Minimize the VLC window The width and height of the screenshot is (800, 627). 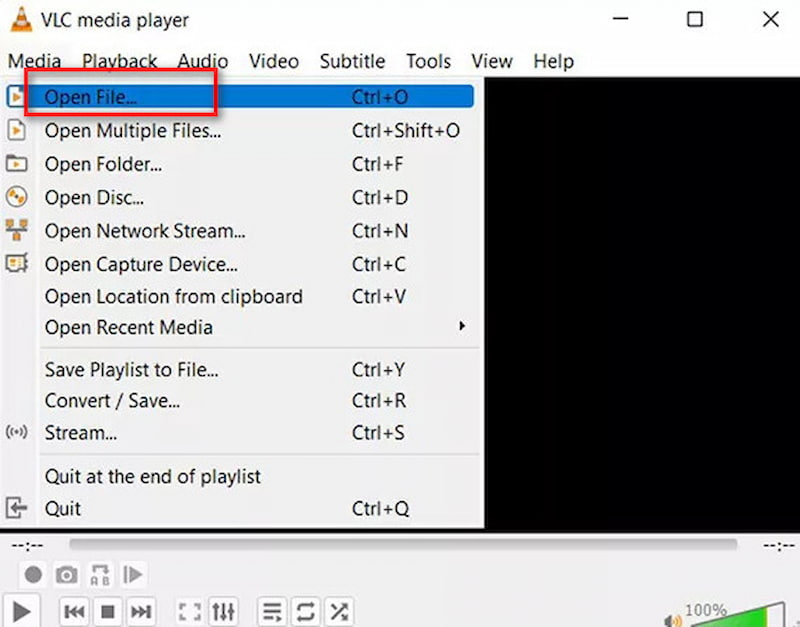pos(620,19)
